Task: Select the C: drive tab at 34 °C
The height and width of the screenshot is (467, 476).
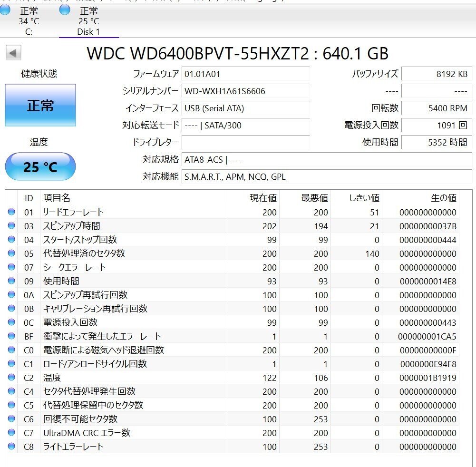Action: 29,21
